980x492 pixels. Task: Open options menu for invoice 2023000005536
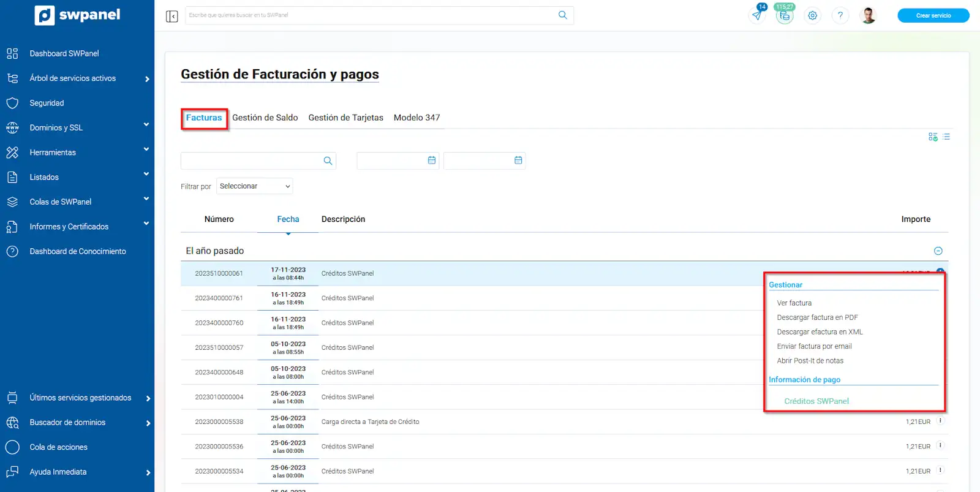pos(940,445)
